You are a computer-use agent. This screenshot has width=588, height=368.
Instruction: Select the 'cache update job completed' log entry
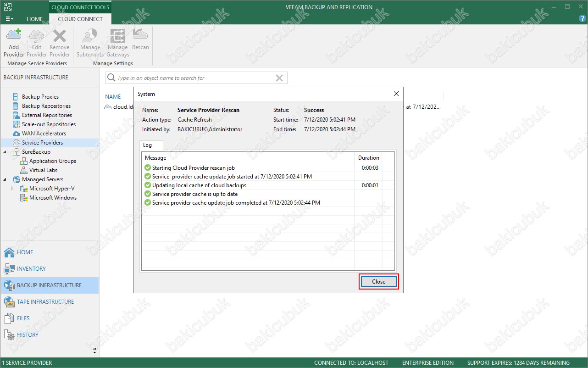tap(236, 203)
